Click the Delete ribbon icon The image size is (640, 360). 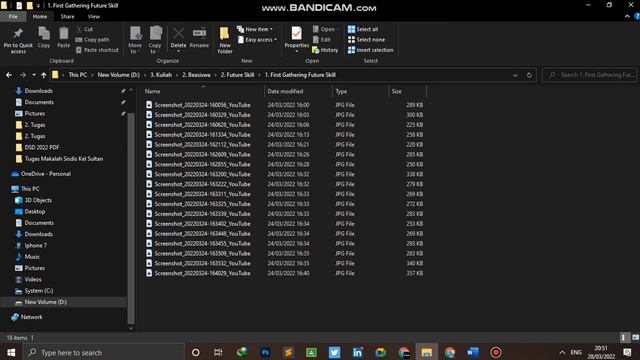coord(178,39)
